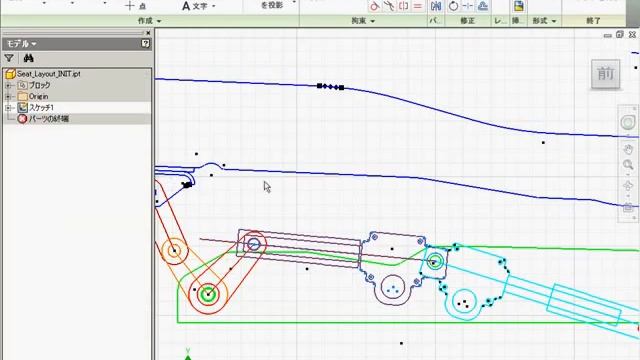
Task: Select the black spline handle points
Action: 331,87
